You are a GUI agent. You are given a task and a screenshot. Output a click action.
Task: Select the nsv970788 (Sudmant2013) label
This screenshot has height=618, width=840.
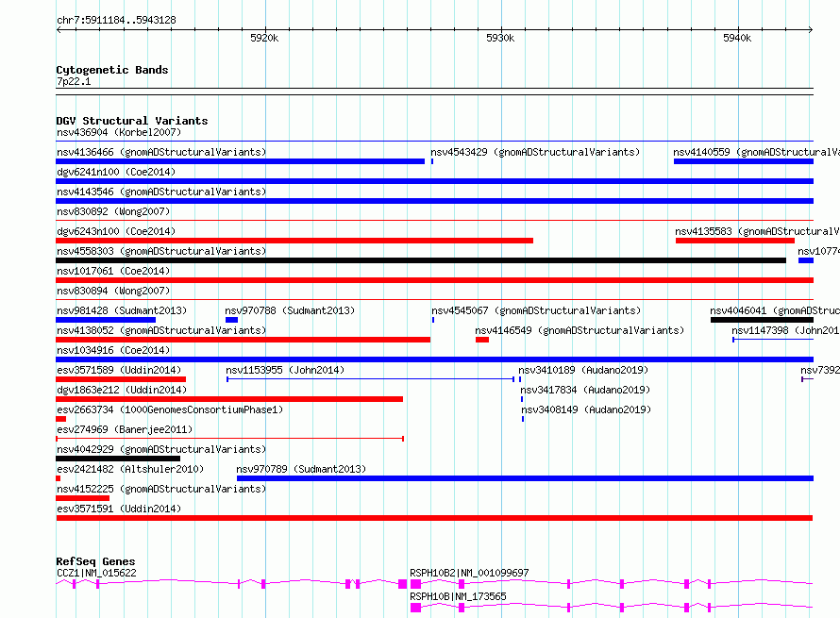tap(290, 310)
